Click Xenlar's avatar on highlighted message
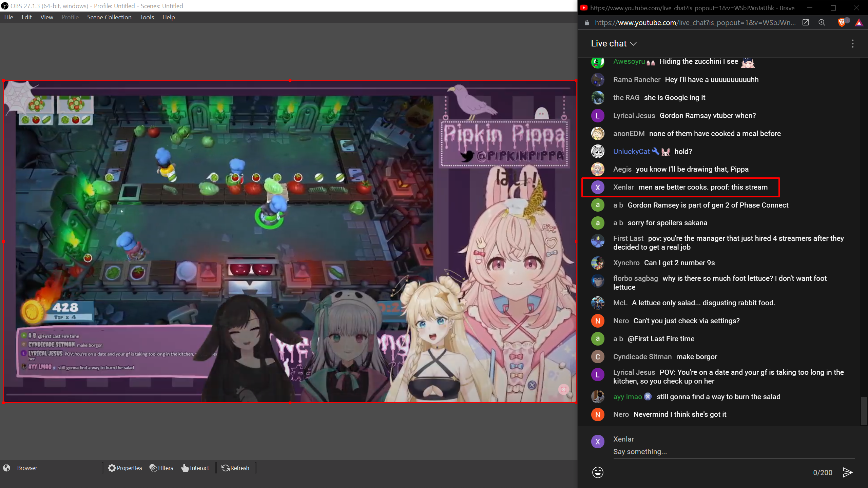The image size is (868, 488). [x=598, y=187]
